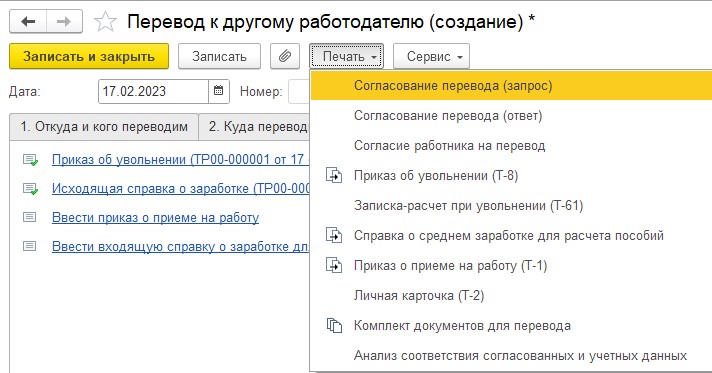The image size is (712, 373).
Task: Click the Записать button
Action: (x=219, y=56)
